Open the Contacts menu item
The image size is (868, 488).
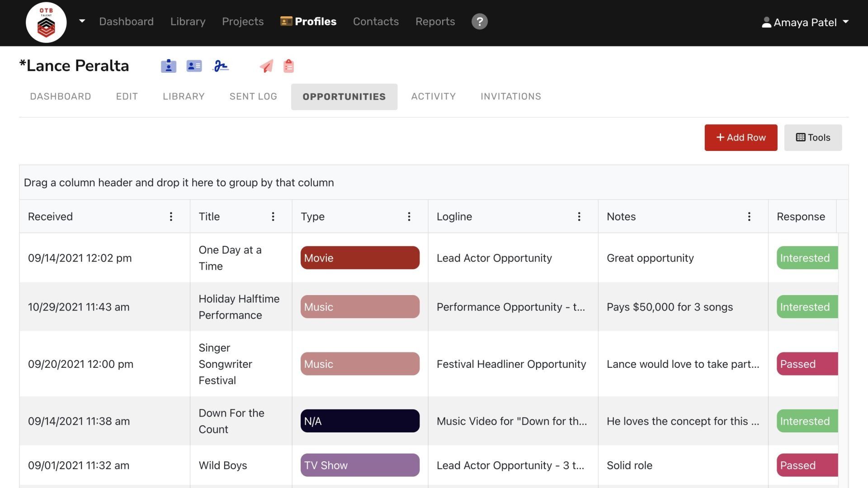pyautogui.click(x=376, y=21)
